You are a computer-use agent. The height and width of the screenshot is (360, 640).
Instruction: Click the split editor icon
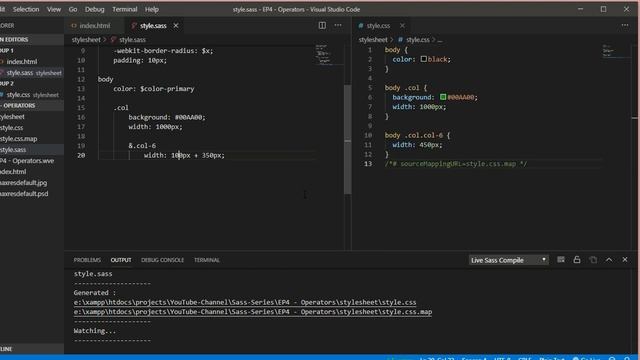pyautogui.click(x=322, y=25)
